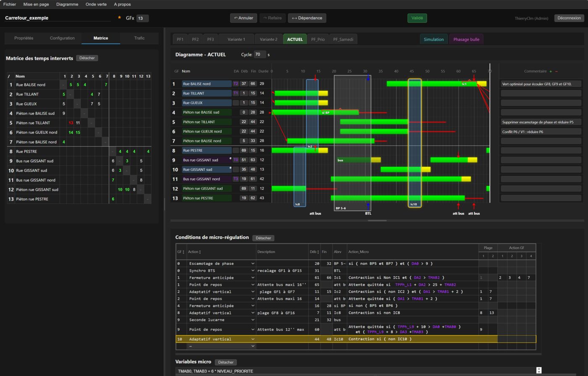Open the GF 8 Adaptatif vertical dropdown
Image resolution: width=588 pixels, height=376 pixels.
pyautogui.click(x=221, y=313)
